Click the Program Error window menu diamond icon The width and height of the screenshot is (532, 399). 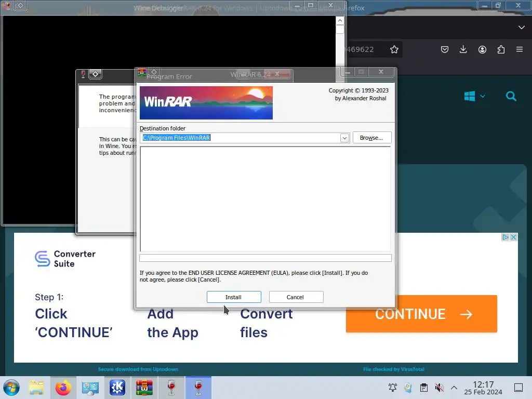[96, 74]
